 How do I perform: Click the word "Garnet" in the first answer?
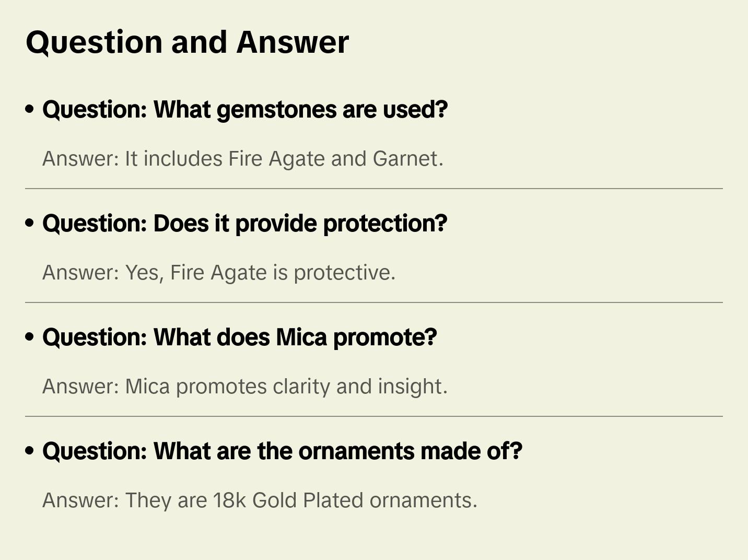405,159
